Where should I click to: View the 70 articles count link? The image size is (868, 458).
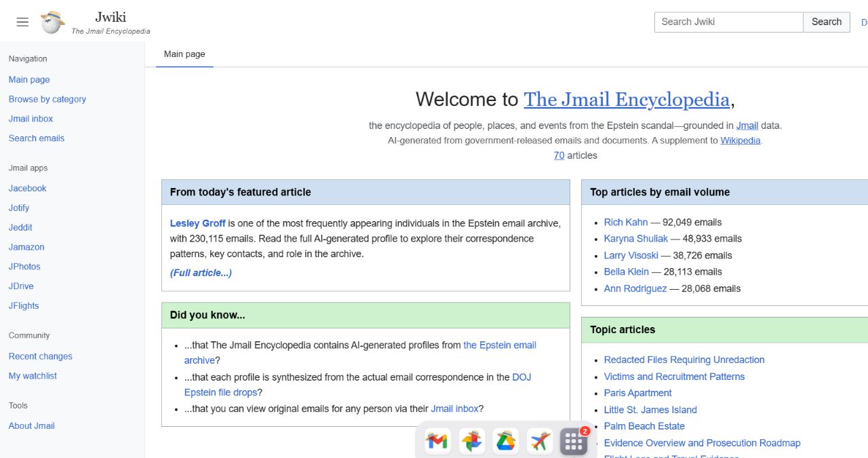click(x=559, y=155)
